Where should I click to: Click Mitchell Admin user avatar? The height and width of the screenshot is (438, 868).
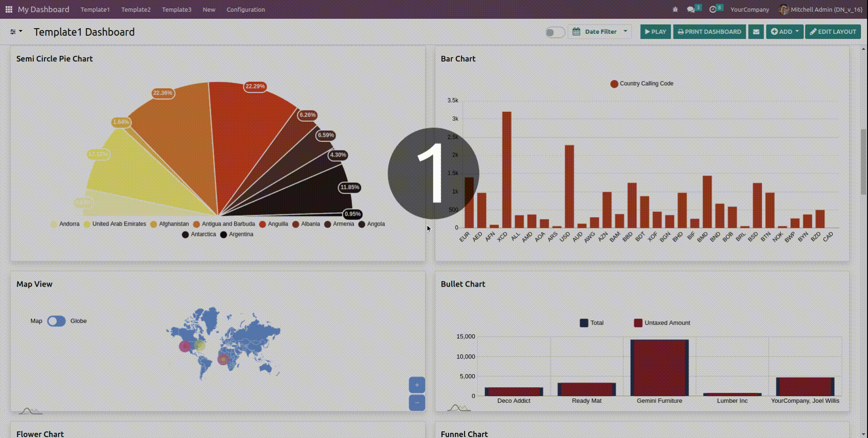tap(783, 9)
